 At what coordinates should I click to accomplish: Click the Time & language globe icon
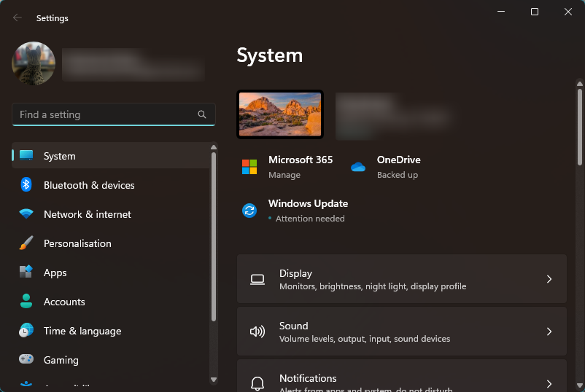[x=26, y=331]
